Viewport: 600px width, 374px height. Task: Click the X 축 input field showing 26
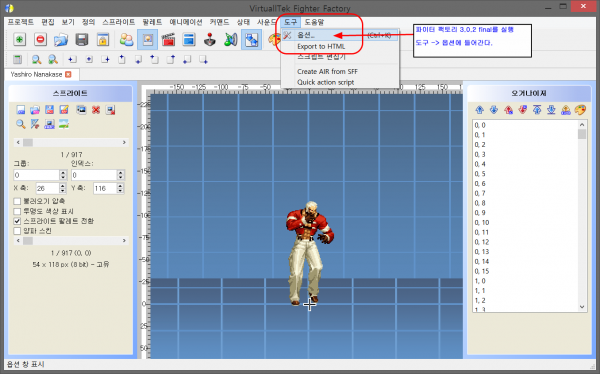(x=47, y=188)
